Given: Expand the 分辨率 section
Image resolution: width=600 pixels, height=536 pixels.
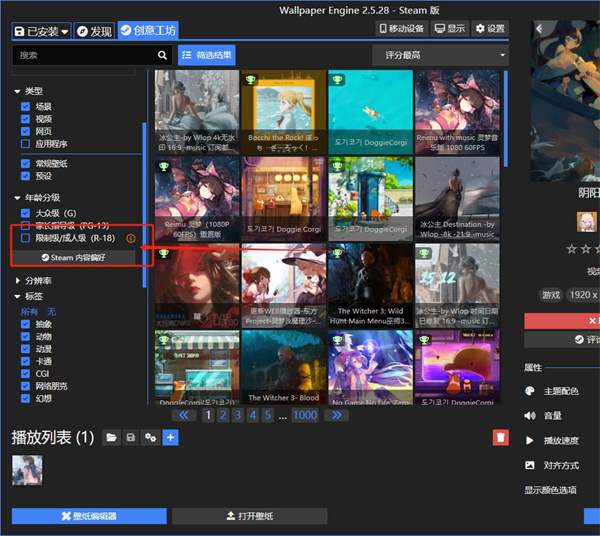Looking at the screenshot, I should (x=17, y=281).
